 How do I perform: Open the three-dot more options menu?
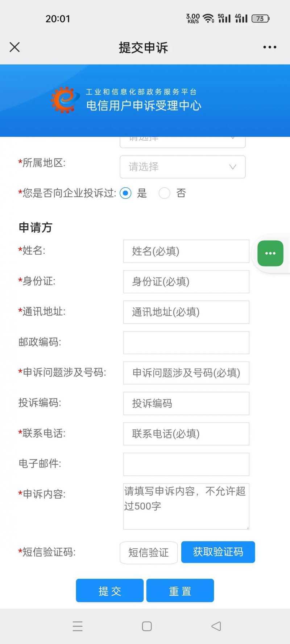[270, 47]
